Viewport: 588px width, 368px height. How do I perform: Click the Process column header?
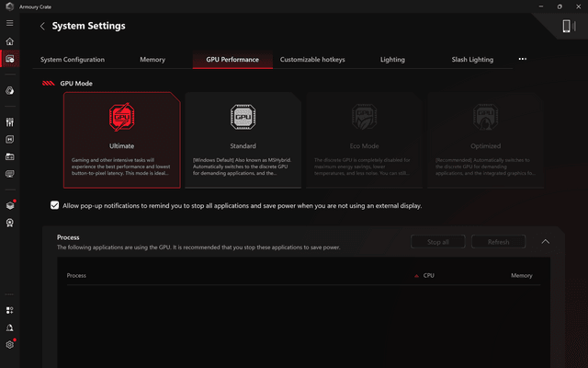pyautogui.click(x=76, y=276)
